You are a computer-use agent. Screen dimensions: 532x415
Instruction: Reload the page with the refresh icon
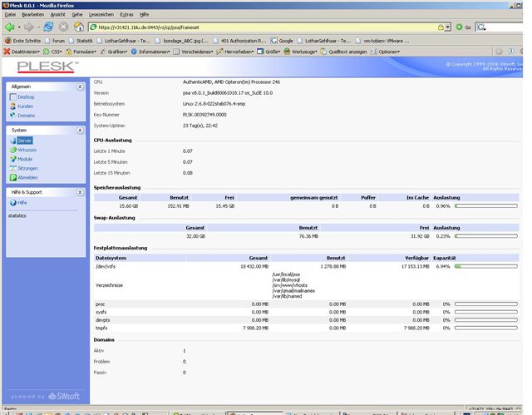(48, 27)
